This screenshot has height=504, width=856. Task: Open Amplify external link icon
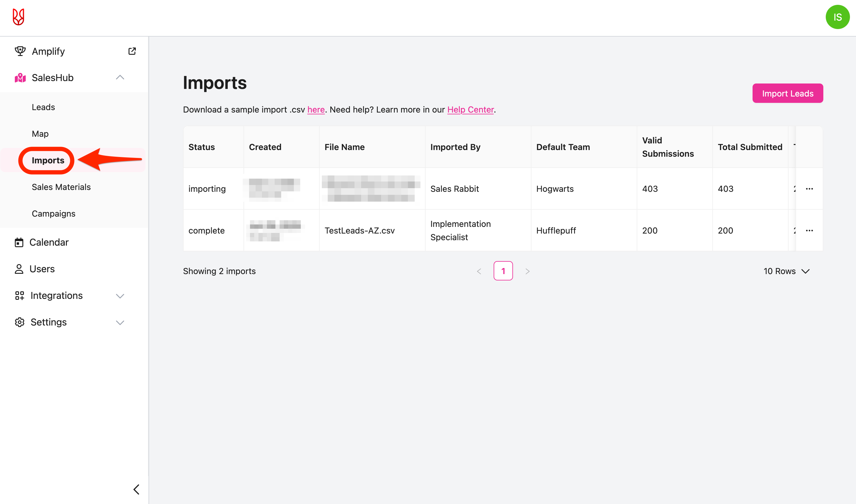click(132, 51)
